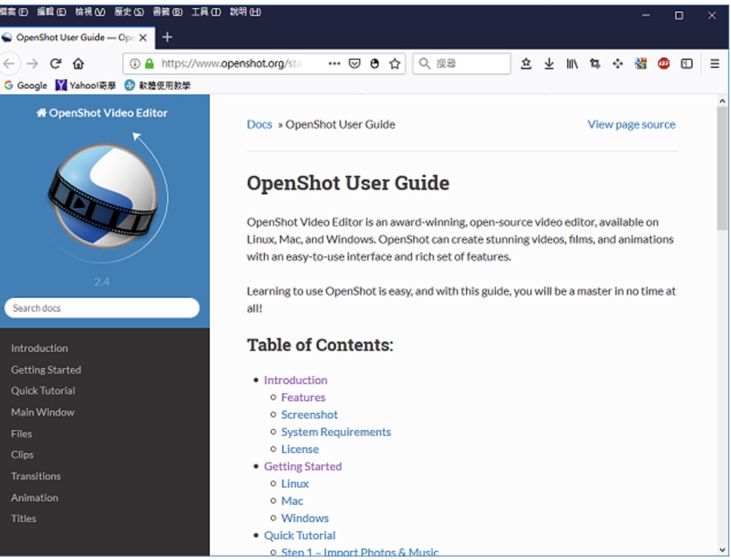Save the page to Pocket

[x=355, y=63]
